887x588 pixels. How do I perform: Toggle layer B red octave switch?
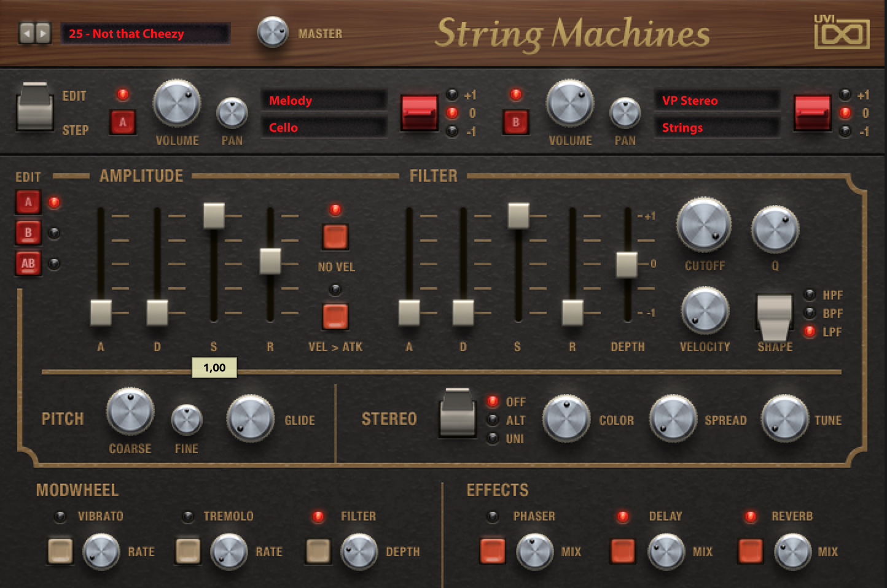tap(812, 112)
